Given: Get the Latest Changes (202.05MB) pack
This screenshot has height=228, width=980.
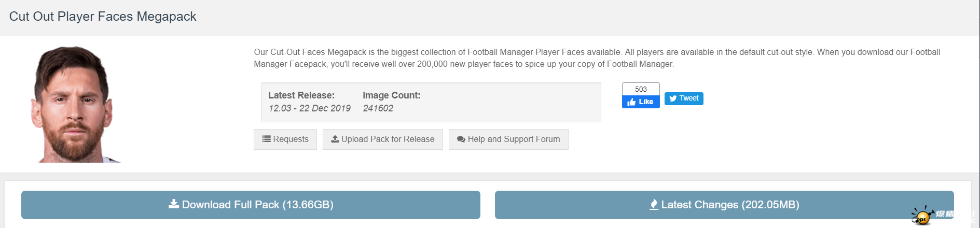Looking at the screenshot, I should [724, 205].
